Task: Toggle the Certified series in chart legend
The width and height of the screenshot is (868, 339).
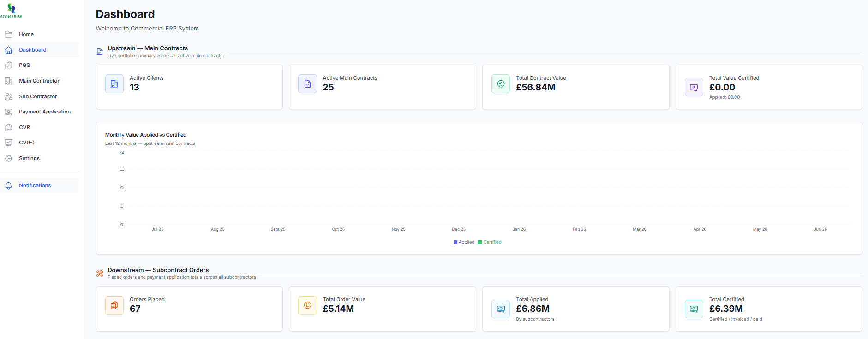Action: [490, 242]
